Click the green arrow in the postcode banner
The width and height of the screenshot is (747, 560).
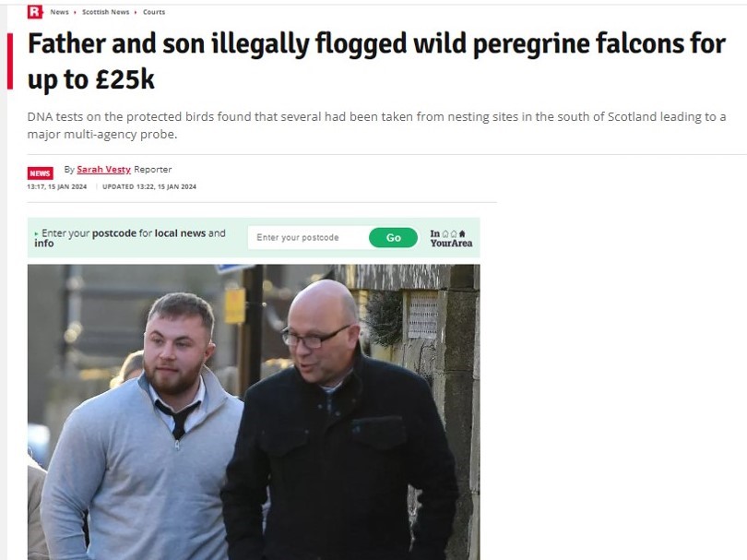click(36, 234)
